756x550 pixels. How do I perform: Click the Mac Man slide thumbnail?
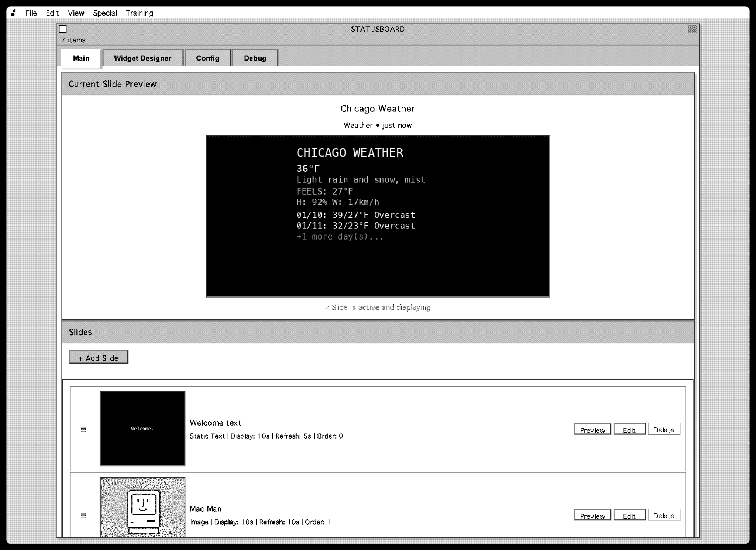pyautogui.click(x=142, y=507)
